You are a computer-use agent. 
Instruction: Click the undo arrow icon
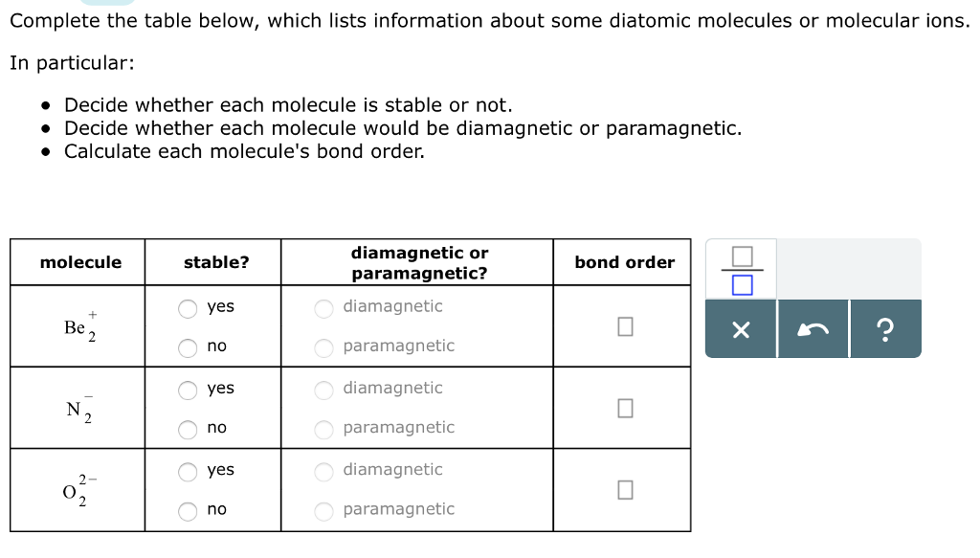(x=813, y=327)
